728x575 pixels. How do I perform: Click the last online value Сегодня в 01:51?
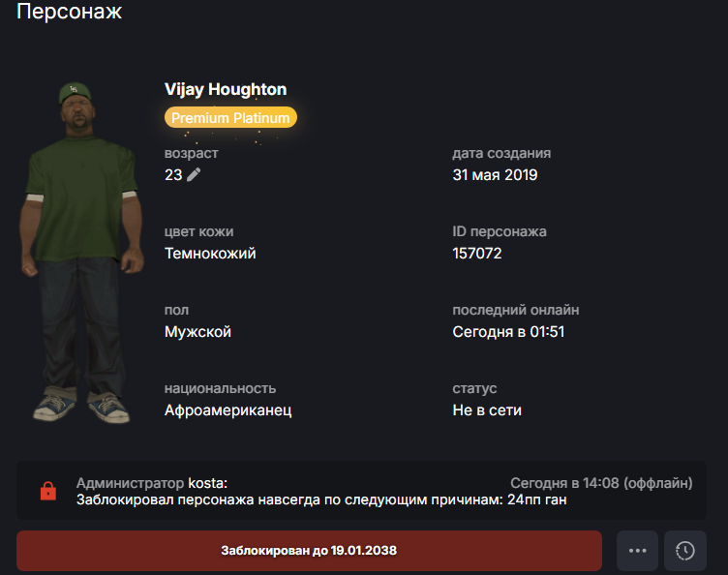point(508,332)
